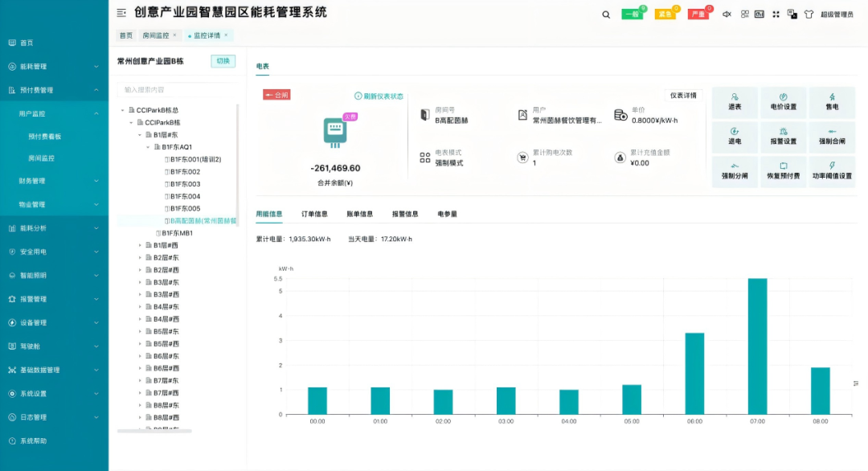Click the 切换 switch building button
This screenshot has height=471, width=868.
[x=223, y=61]
